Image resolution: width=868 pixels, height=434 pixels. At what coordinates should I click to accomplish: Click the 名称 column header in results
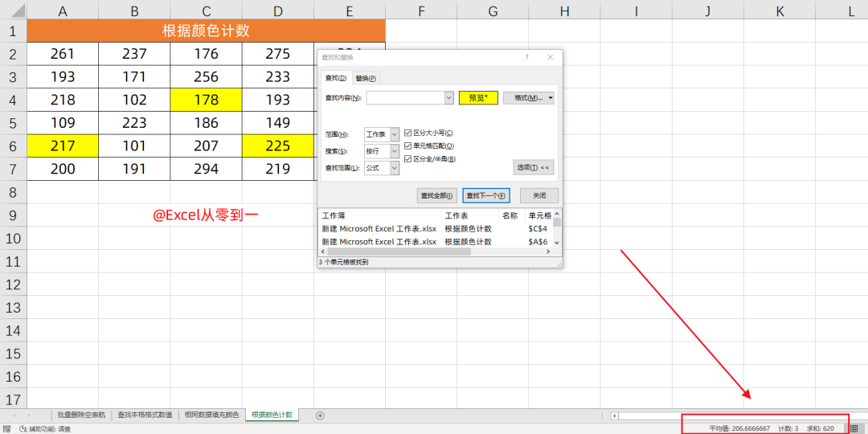512,215
